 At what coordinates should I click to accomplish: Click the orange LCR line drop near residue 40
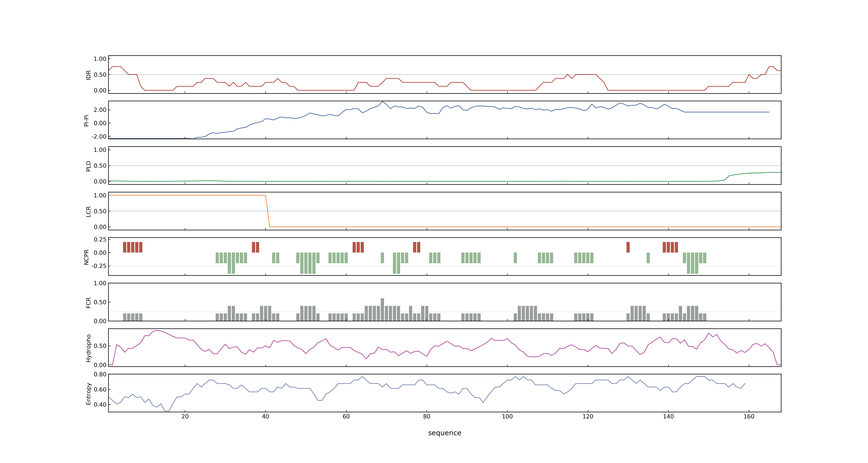click(x=267, y=211)
